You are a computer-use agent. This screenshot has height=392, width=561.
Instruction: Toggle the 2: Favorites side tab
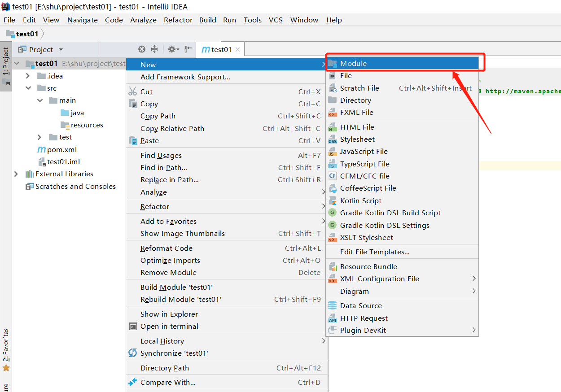(x=6, y=350)
